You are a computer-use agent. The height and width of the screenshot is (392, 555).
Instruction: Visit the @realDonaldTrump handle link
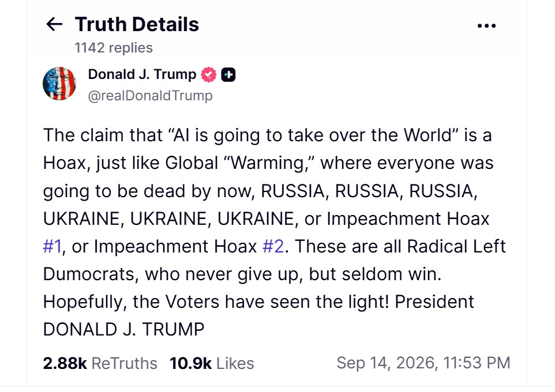150,96
